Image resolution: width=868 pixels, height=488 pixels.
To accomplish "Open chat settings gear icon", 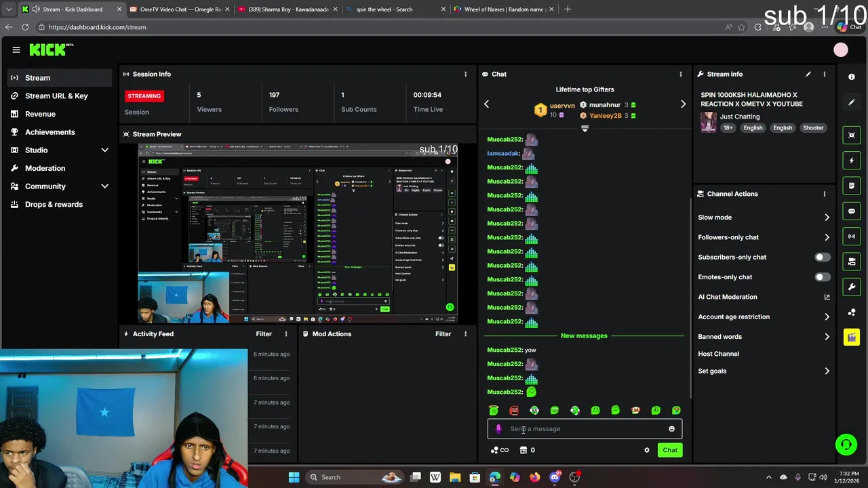I will (x=647, y=450).
